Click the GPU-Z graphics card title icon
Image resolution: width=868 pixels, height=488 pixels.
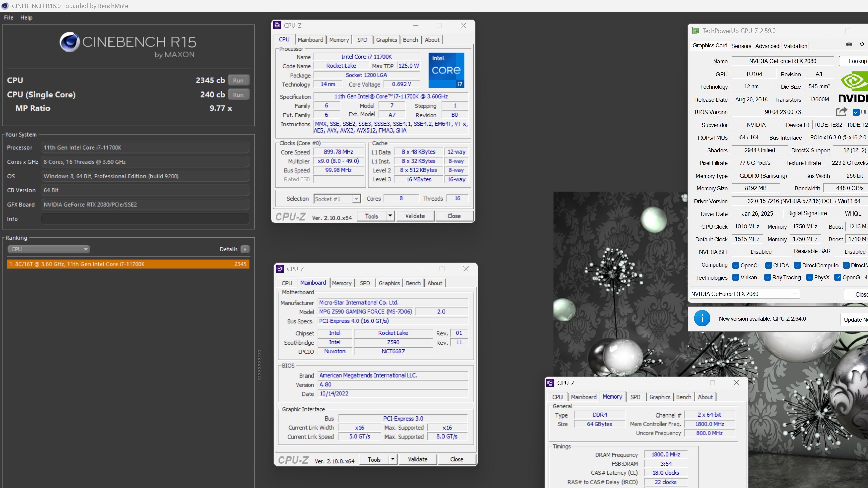[696, 31]
